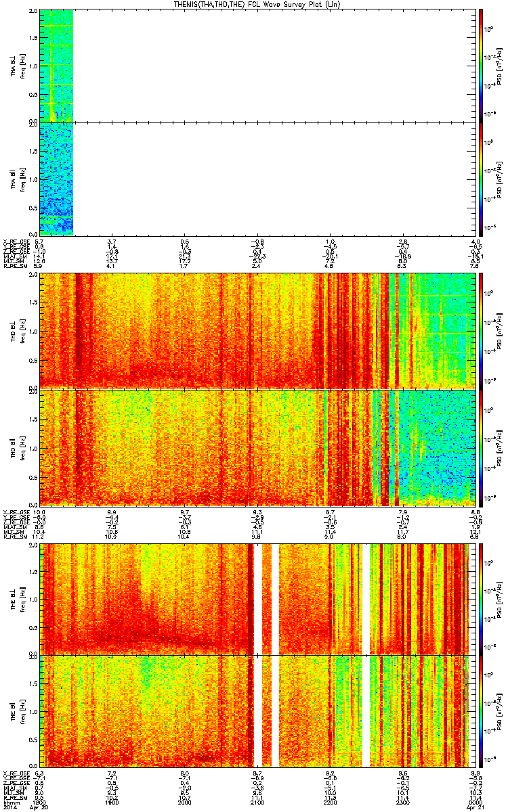The height and width of the screenshot is (812, 508).
Task: Click the 1.0 tick on THA B-parallel axis
Action: click(33, 179)
